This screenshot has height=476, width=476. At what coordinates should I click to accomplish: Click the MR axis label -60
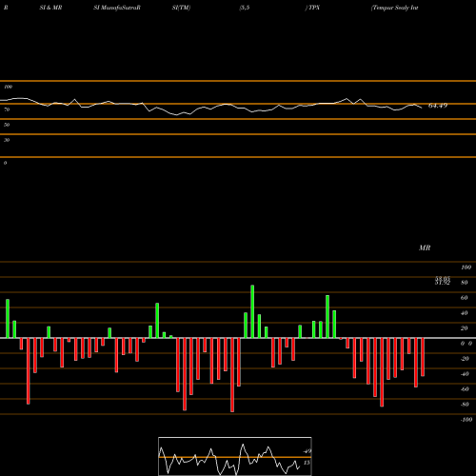click(465, 389)
